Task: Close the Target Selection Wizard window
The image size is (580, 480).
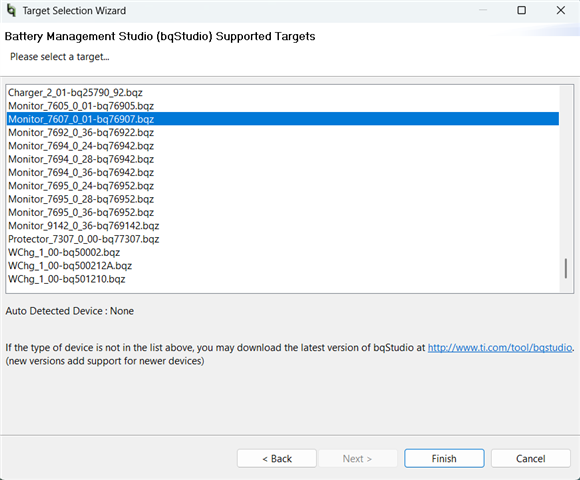Action: tap(560, 10)
